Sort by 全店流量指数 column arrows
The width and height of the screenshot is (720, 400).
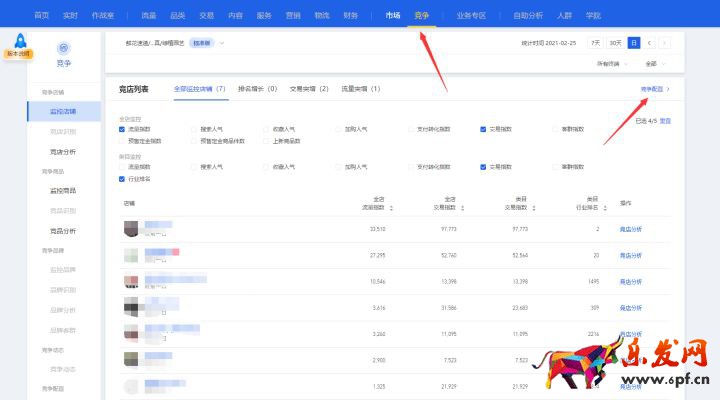[x=391, y=208]
